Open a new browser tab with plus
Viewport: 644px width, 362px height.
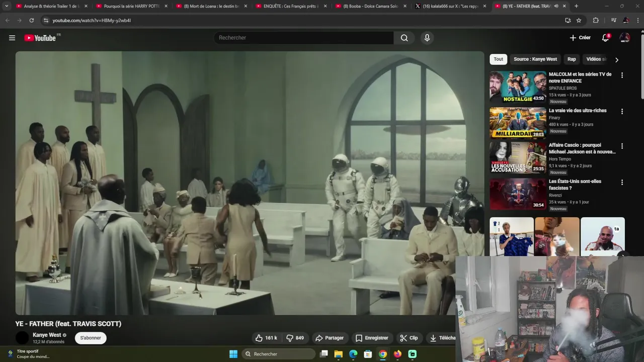576,6
